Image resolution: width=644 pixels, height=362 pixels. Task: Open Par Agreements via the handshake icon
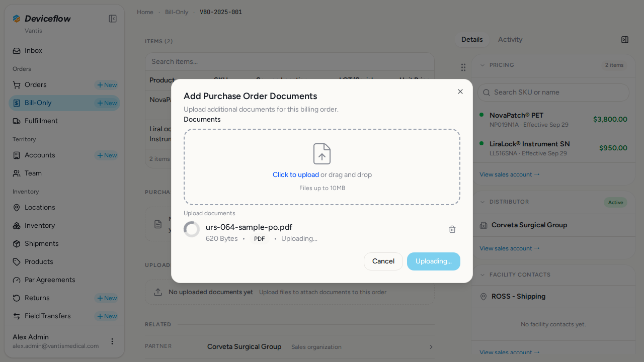(17, 280)
